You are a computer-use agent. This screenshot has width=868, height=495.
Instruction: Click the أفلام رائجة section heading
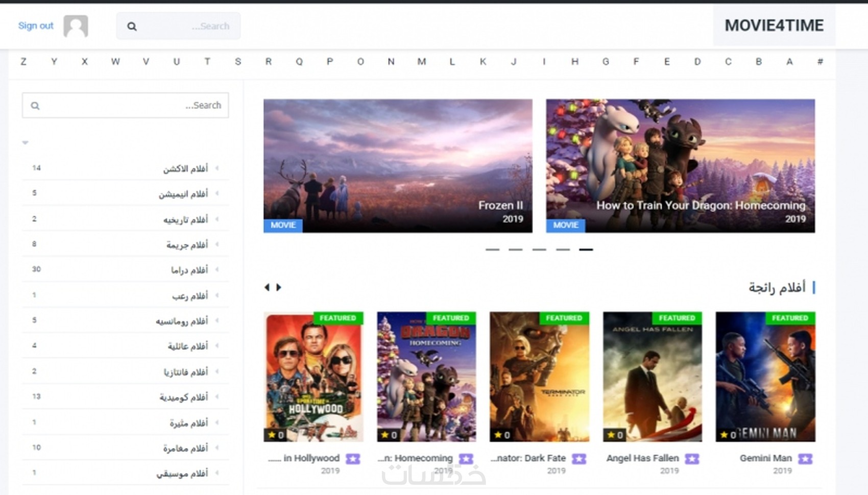click(x=777, y=287)
